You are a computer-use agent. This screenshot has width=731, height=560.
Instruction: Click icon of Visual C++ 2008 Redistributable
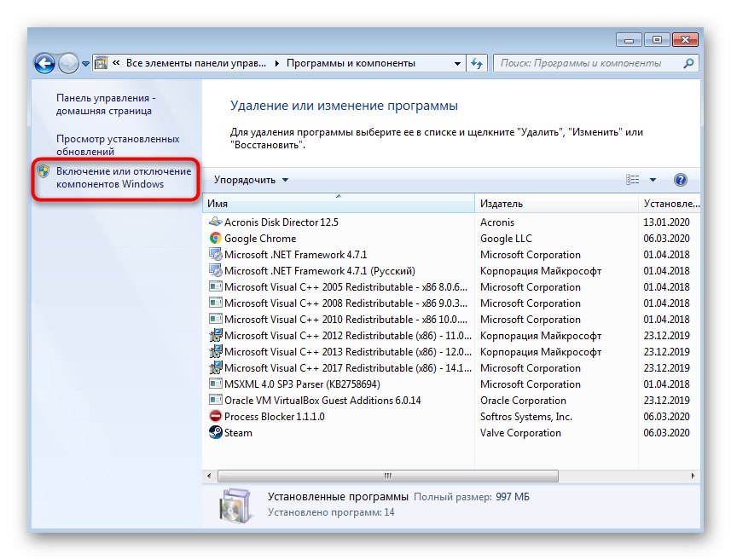click(x=216, y=303)
